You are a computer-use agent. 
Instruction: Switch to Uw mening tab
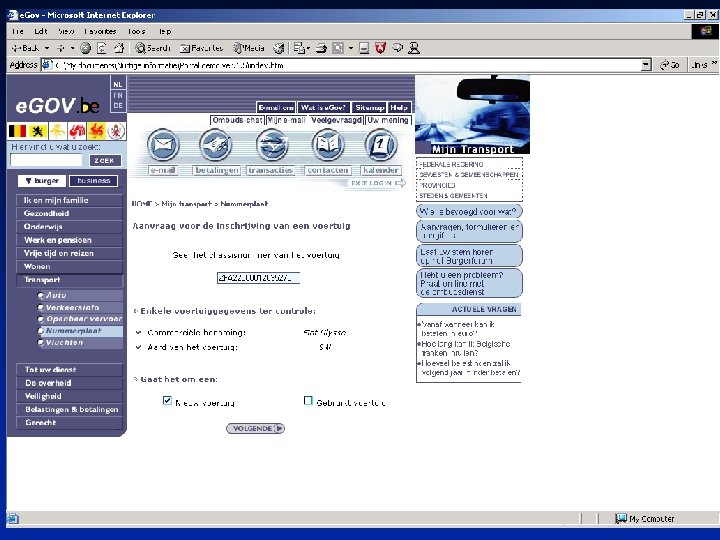pos(388,120)
